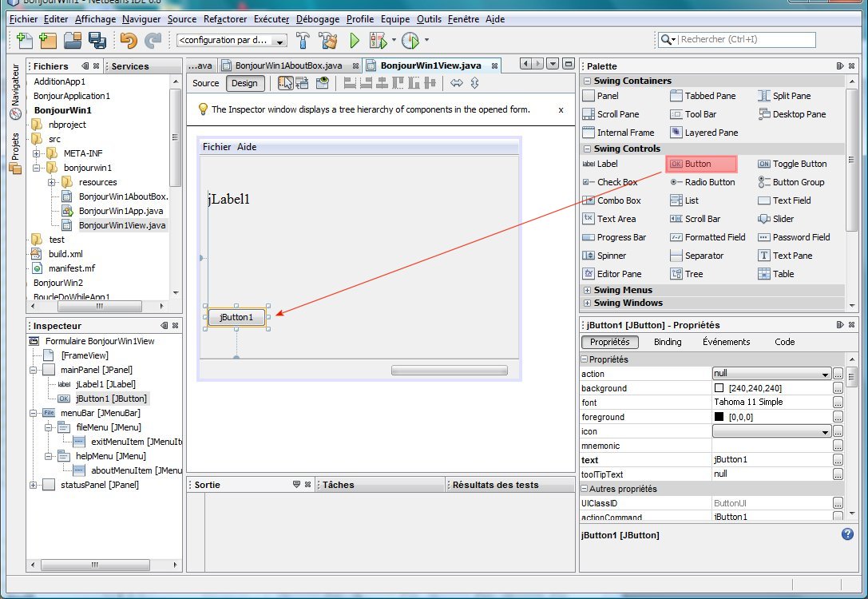The width and height of the screenshot is (868, 599).
Task: Undo the last action via toolbar
Action: [129, 40]
